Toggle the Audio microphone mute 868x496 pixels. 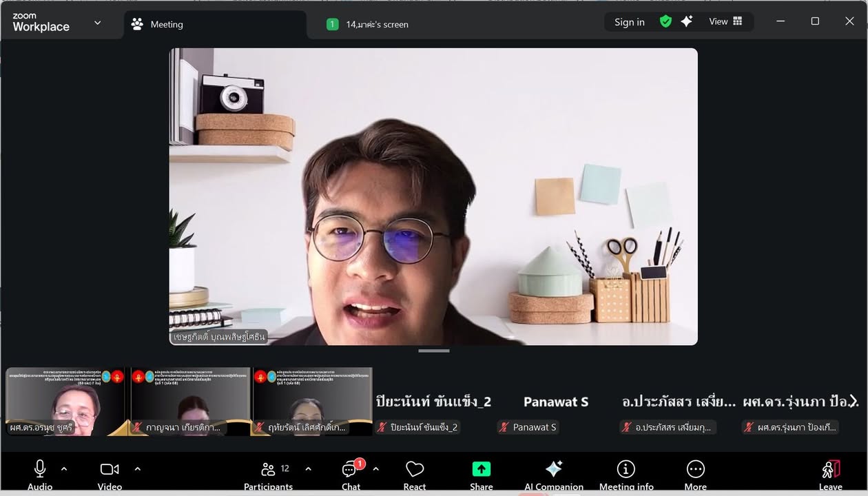point(40,469)
